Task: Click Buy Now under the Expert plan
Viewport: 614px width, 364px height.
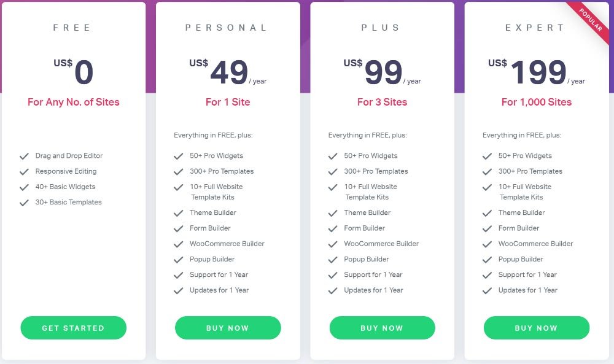Action: click(537, 328)
